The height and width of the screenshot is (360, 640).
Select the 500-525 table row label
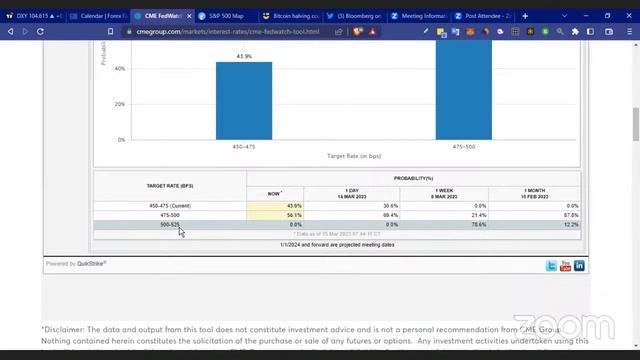point(170,224)
